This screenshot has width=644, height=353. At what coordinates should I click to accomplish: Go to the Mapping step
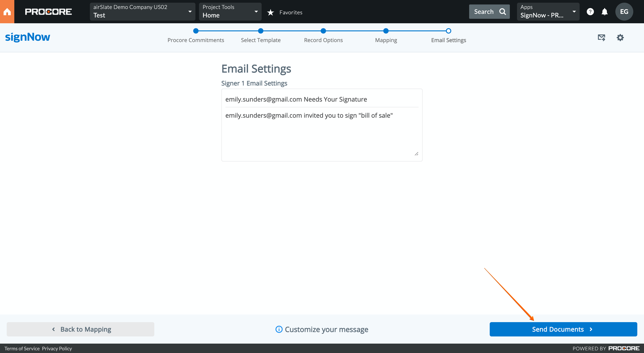click(x=386, y=40)
